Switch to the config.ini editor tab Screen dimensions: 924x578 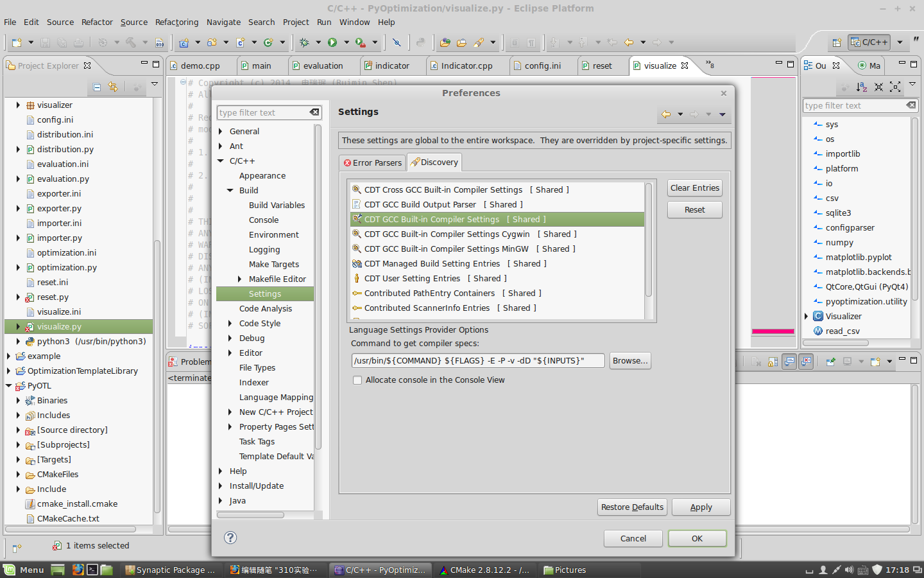(x=538, y=66)
